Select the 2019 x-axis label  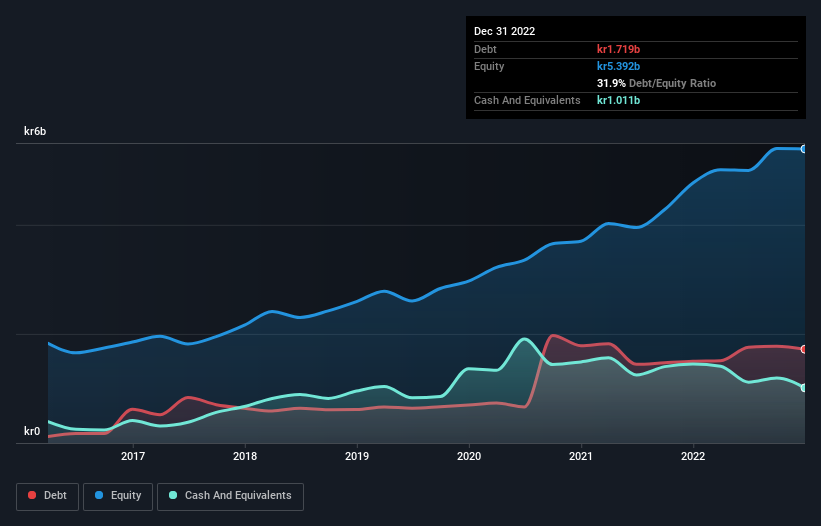pos(357,456)
